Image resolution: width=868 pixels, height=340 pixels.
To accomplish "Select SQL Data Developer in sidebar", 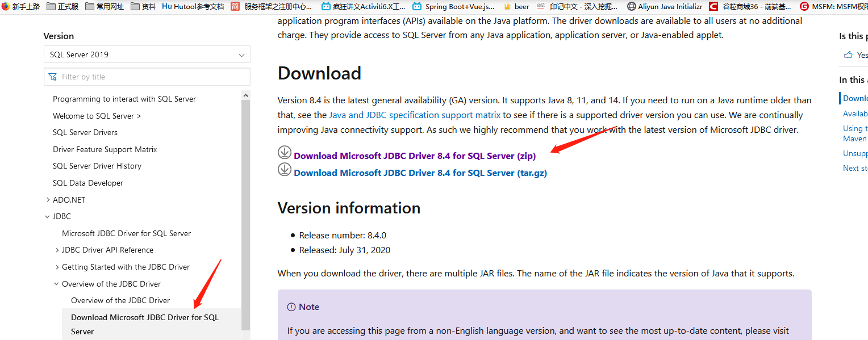I will (88, 183).
